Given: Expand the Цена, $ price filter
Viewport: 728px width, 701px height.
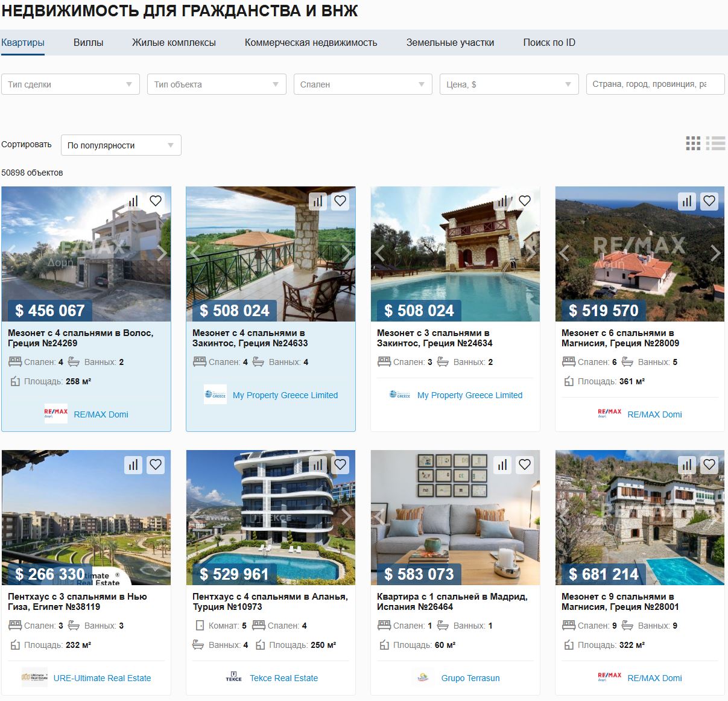Looking at the screenshot, I should coord(509,84).
